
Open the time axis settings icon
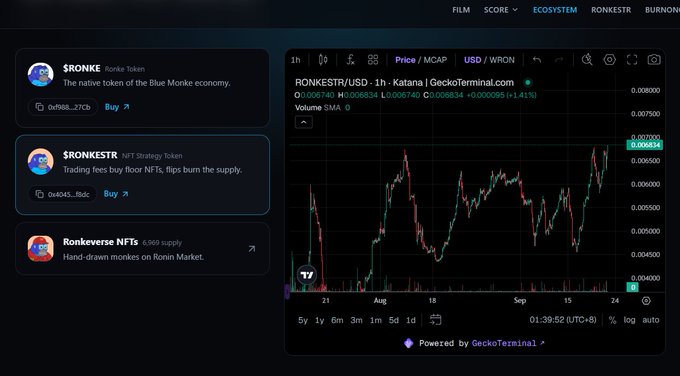(x=646, y=301)
